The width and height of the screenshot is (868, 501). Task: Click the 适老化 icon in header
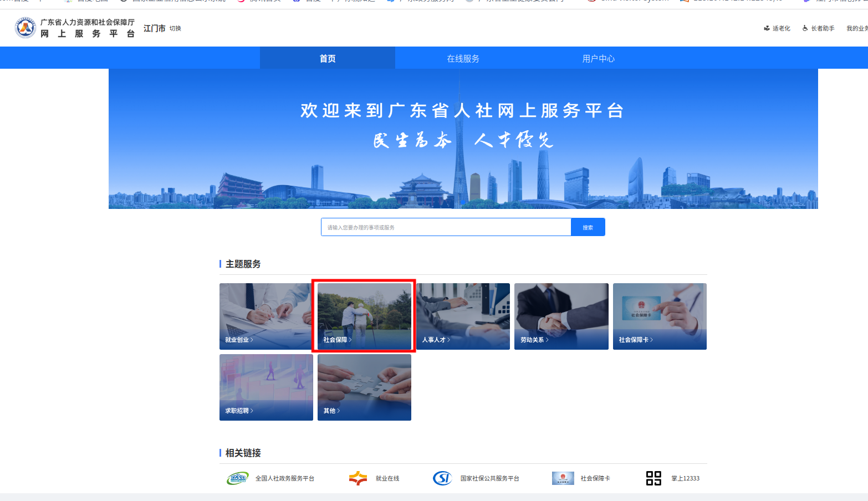pyautogui.click(x=767, y=28)
